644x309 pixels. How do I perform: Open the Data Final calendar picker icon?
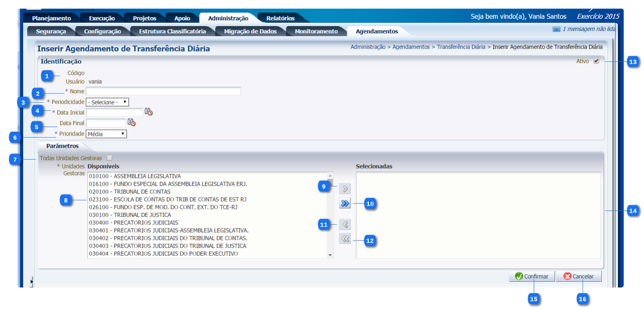point(131,122)
